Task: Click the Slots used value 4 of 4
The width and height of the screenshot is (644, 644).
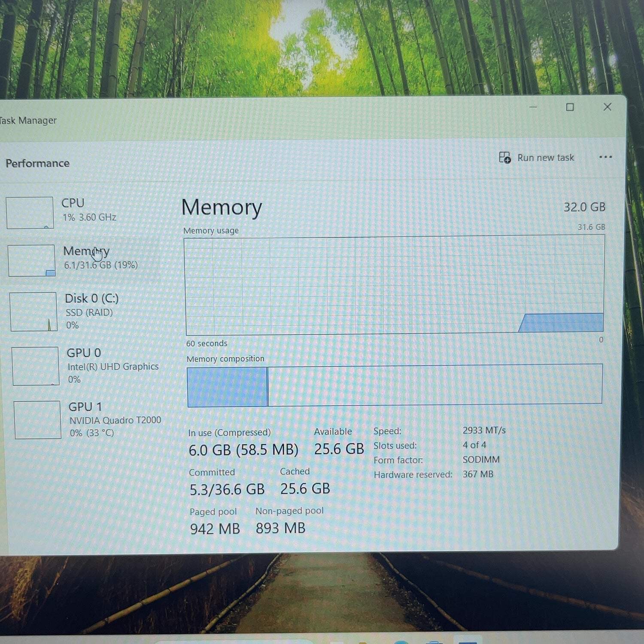Action: click(x=474, y=445)
